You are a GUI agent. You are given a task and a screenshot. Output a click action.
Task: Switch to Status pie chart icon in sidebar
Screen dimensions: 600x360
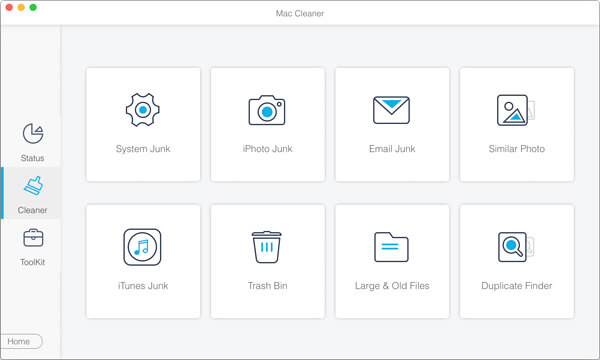33,134
